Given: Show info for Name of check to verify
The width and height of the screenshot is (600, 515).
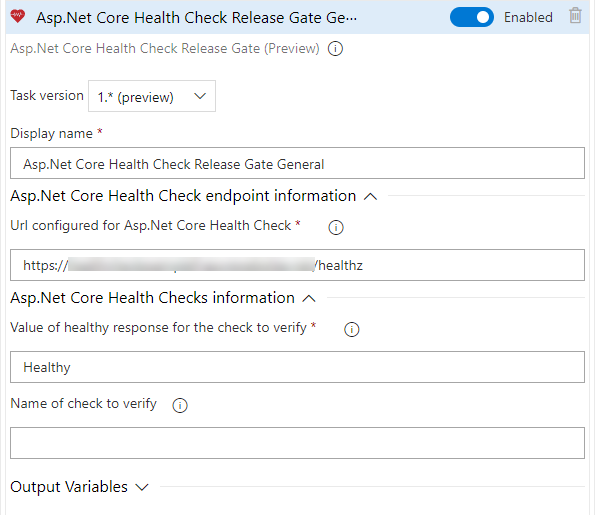Looking at the screenshot, I should point(180,405).
